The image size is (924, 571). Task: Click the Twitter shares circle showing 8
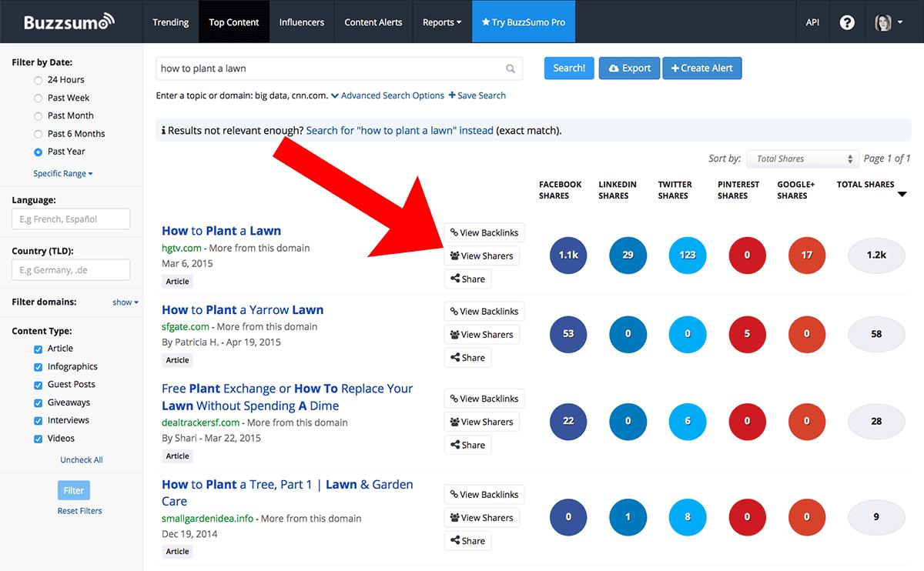688,517
